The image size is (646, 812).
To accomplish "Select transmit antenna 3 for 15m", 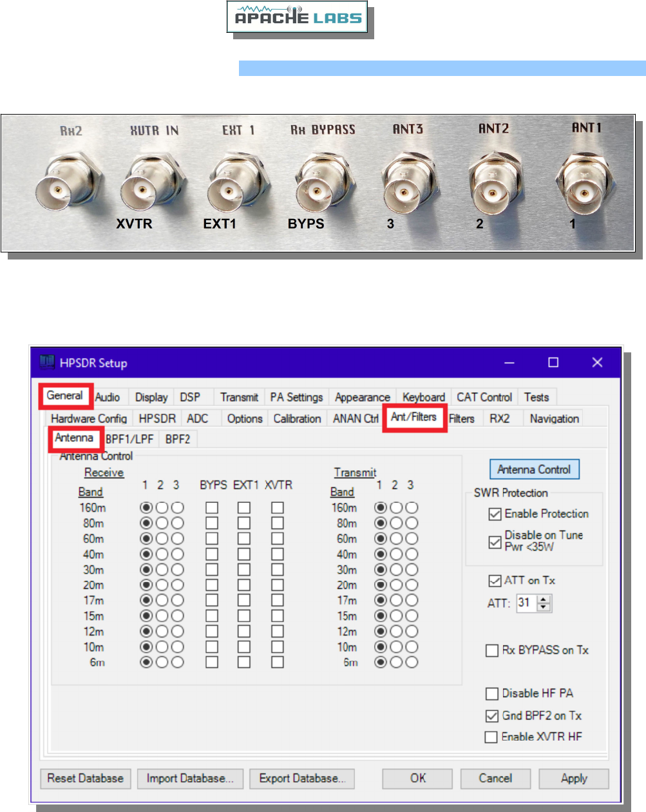I will click(412, 616).
